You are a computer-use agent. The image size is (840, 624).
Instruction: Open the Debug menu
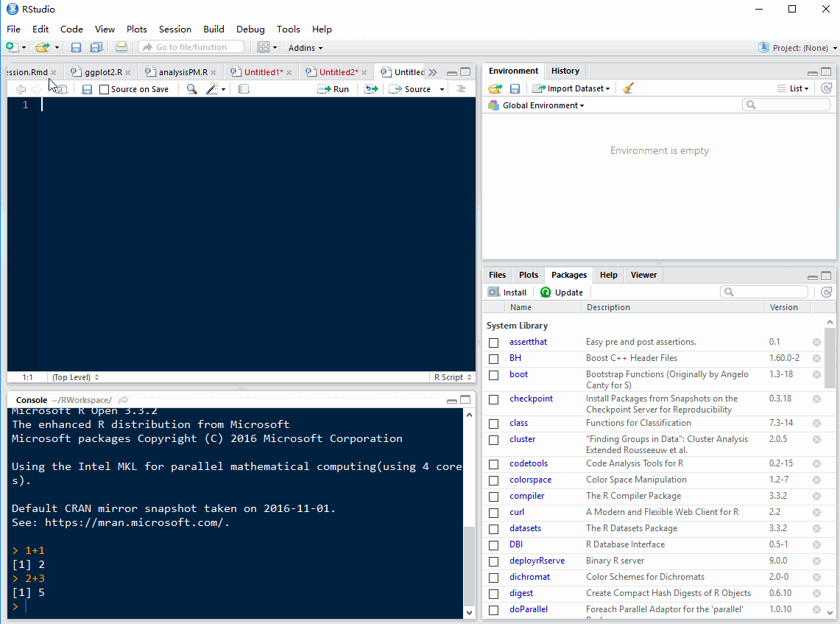tap(250, 29)
